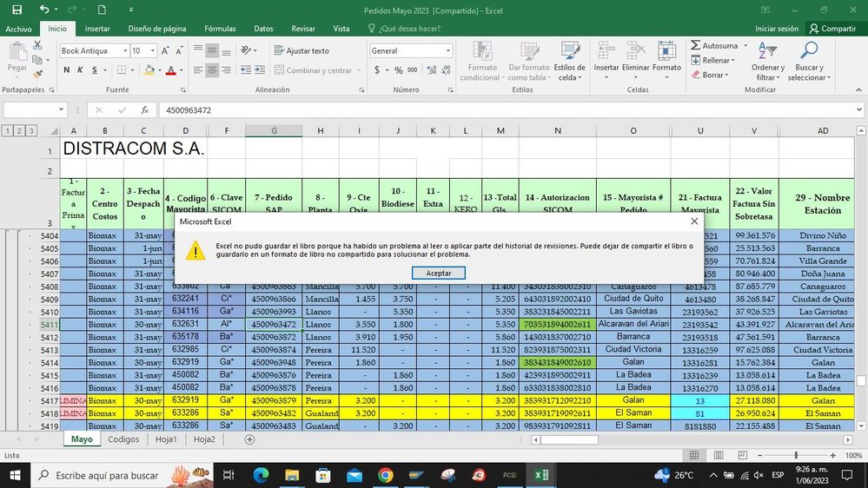Click the fill color bucket icon
The width and height of the screenshot is (868, 488).
(149, 70)
